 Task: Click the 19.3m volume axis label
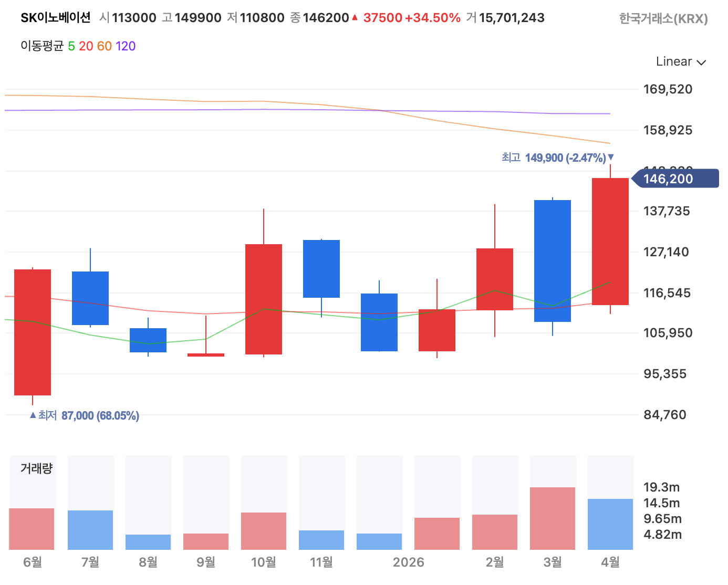click(662, 487)
